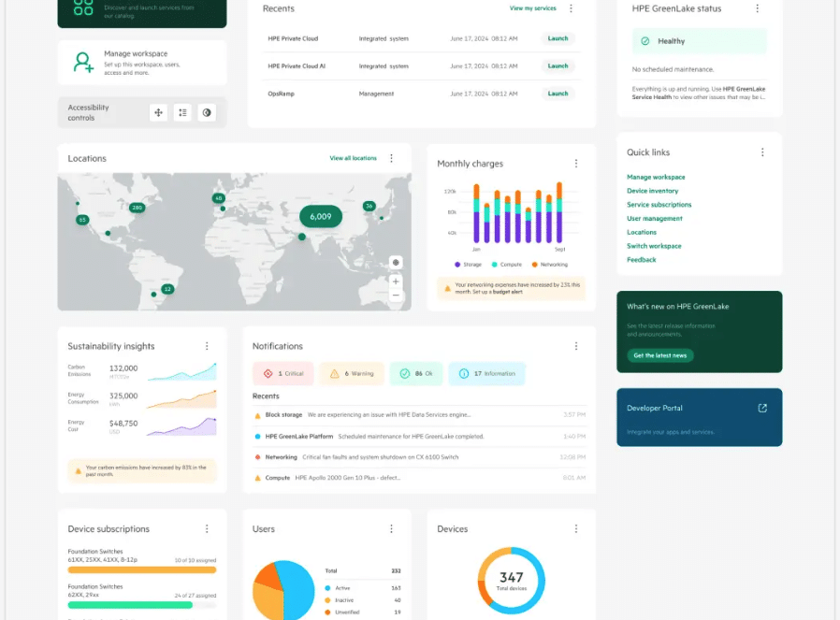Open the Service subscriptions quick link
Image resolution: width=840 pixels, height=620 pixels.
click(x=659, y=205)
